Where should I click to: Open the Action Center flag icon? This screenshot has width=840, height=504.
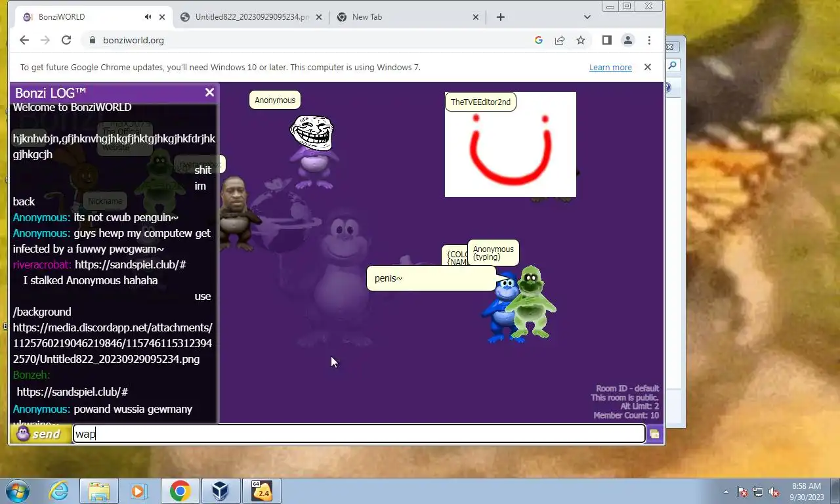tap(742, 492)
